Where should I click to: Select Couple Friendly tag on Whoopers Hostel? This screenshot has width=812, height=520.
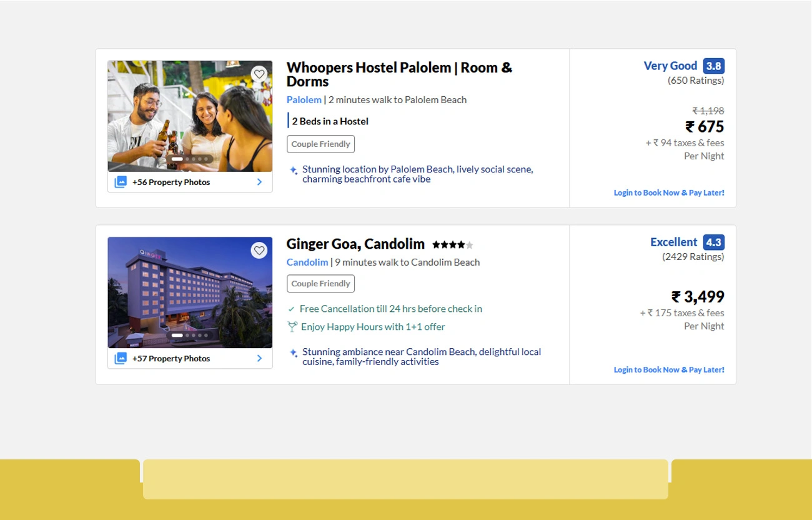tap(320, 144)
